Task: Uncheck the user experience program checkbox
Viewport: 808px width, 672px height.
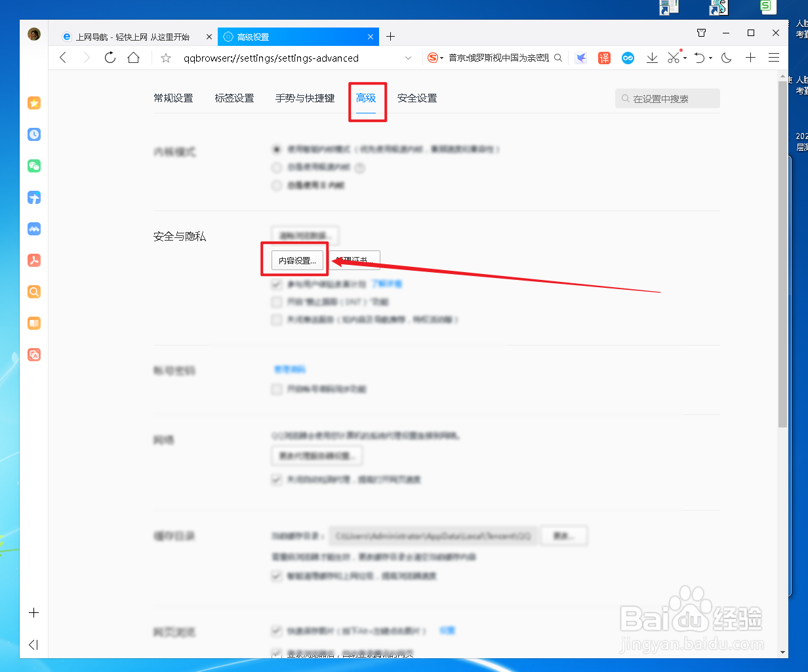Action: pos(277,285)
